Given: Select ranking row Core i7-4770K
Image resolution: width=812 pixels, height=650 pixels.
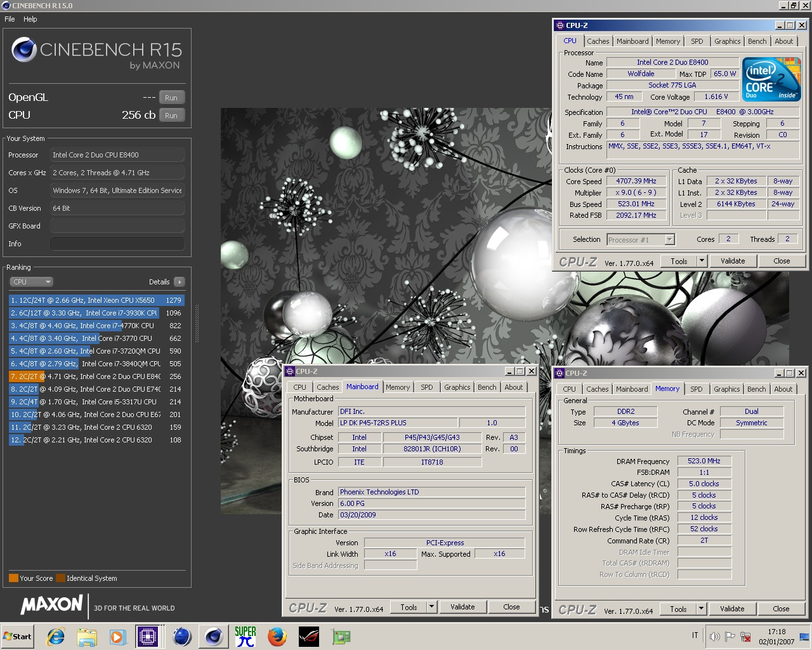Looking at the screenshot, I should (x=96, y=326).
